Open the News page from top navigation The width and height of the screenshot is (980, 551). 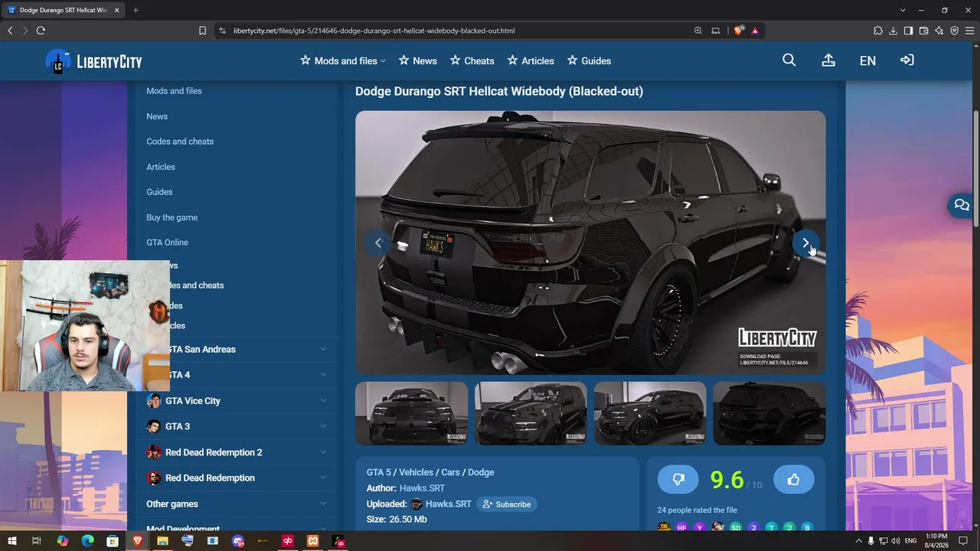click(x=418, y=60)
